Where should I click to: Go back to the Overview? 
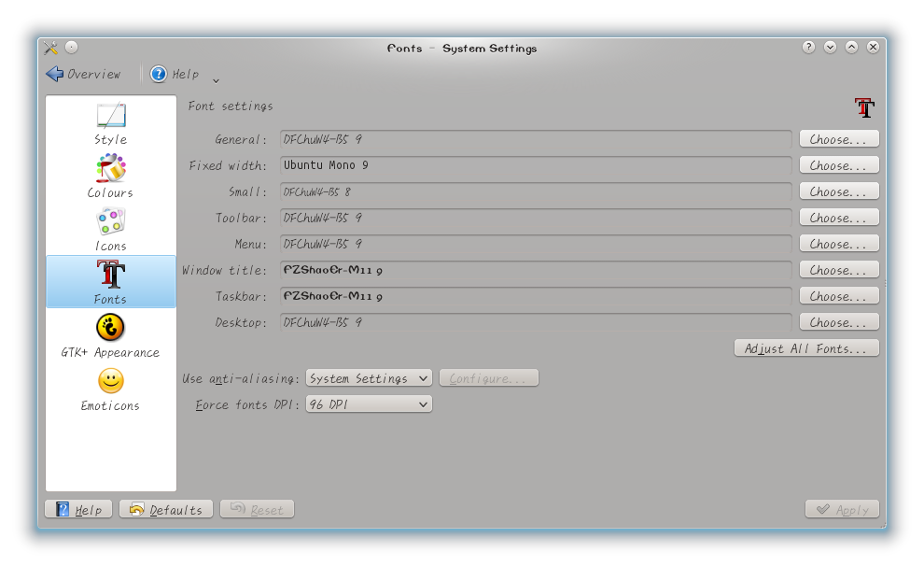83,74
